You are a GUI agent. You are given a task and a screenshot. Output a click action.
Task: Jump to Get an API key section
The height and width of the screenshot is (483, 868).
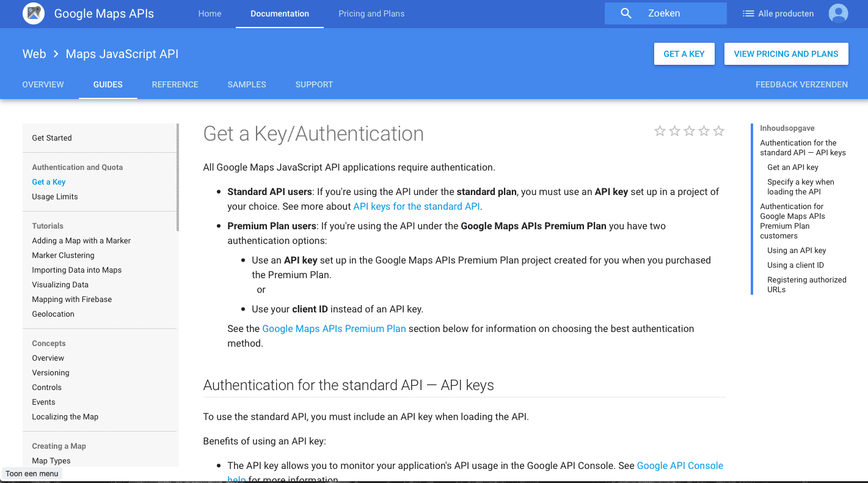click(x=793, y=168)
